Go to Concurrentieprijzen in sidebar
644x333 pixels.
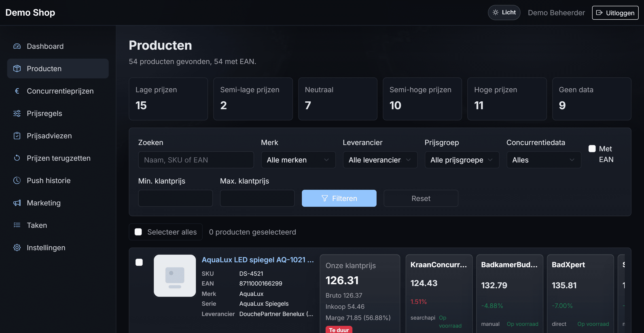click(x=58, y=91)
